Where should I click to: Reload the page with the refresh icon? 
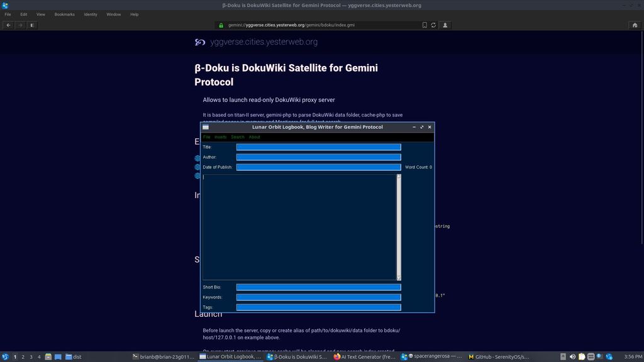click(x=433, y=25)
